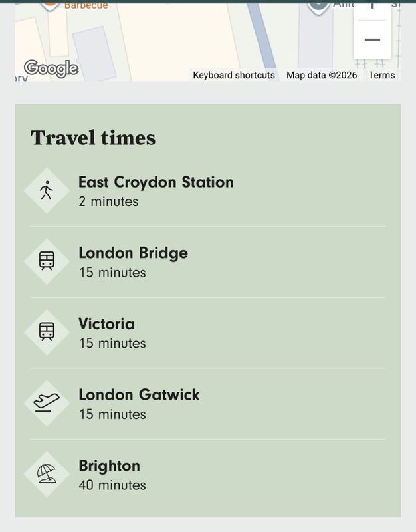Click the beach umbrella icon for Brighton
The height and width of the screenshot is (532, 416).
coord(47,473)
